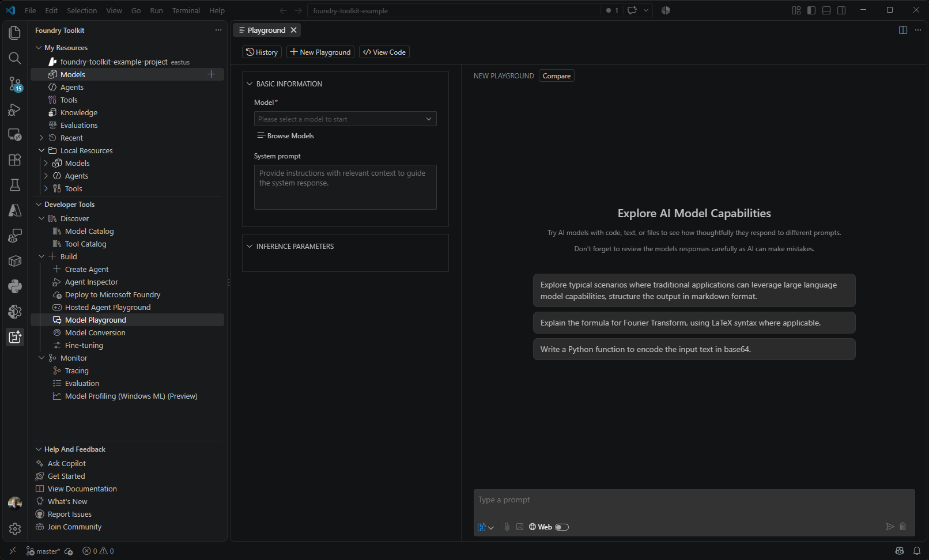Select the Fourier Transform sample prompt
This screenshot has width=929, height=560.
pyautogui.click(x=694, y=323)
